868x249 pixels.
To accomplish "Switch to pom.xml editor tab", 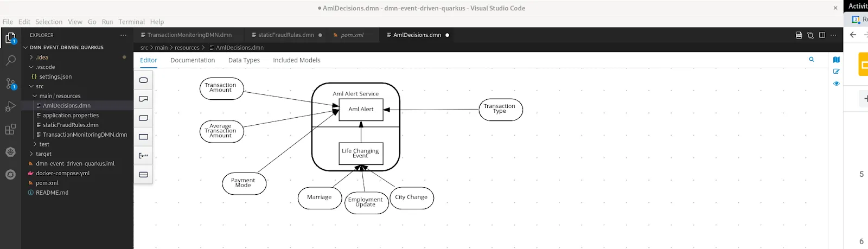I will pos(352,35).
